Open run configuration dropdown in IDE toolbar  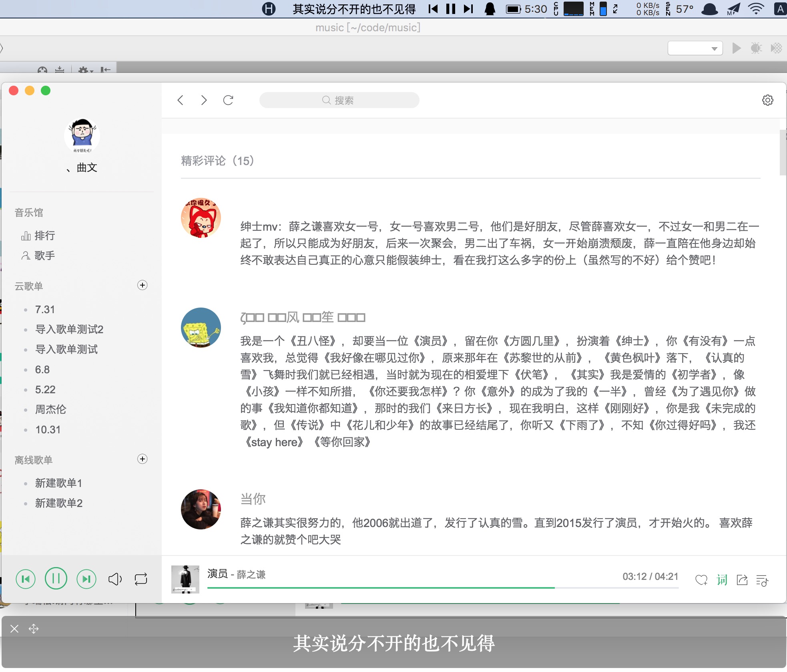[695, 48]
